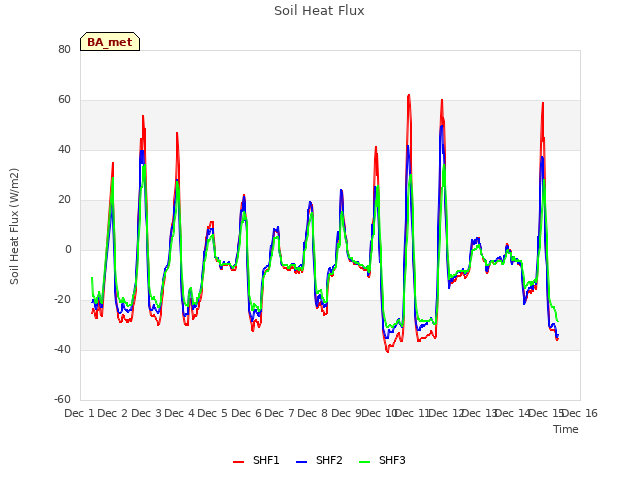Click the '20' y-axis tick label
This screenshot has height=480, width=640.
point(64,200)
